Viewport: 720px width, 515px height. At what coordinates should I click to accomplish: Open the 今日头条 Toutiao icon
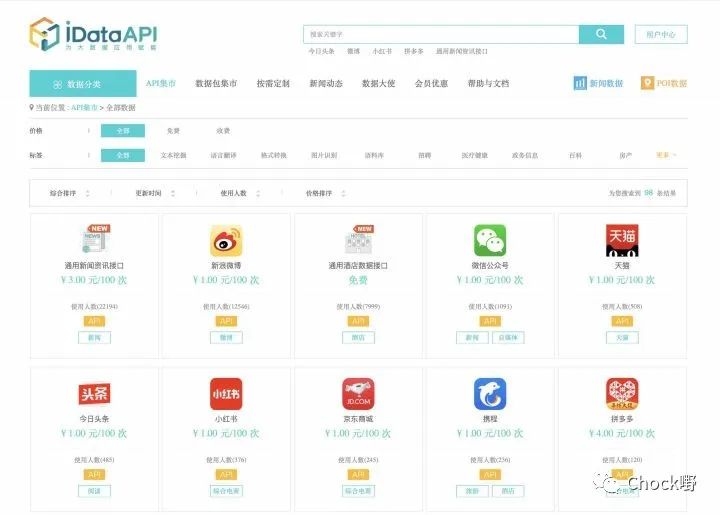tap(94, 394)
